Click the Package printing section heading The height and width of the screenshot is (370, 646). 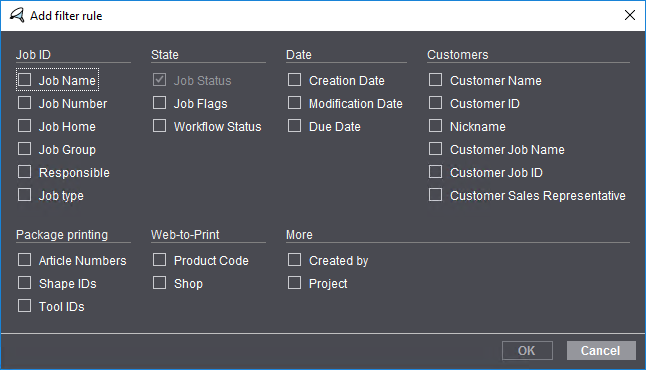point(62,235)
